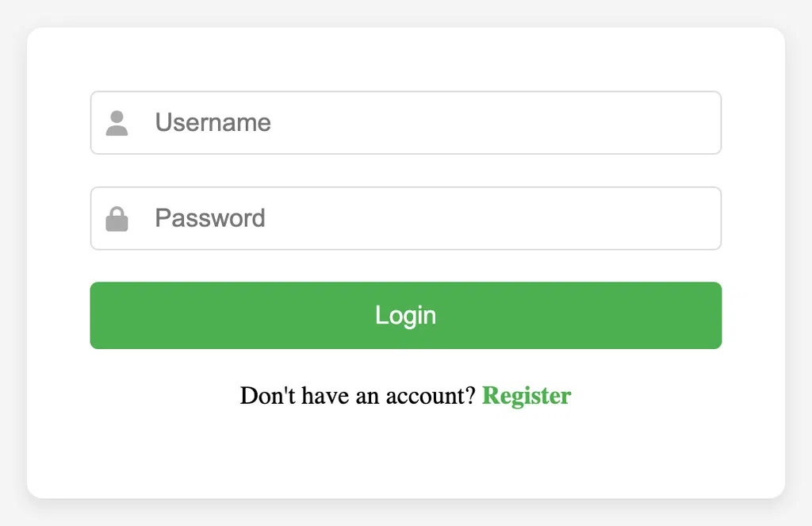
Task: Select the lock icon beside Password
Action: point(117,219)
